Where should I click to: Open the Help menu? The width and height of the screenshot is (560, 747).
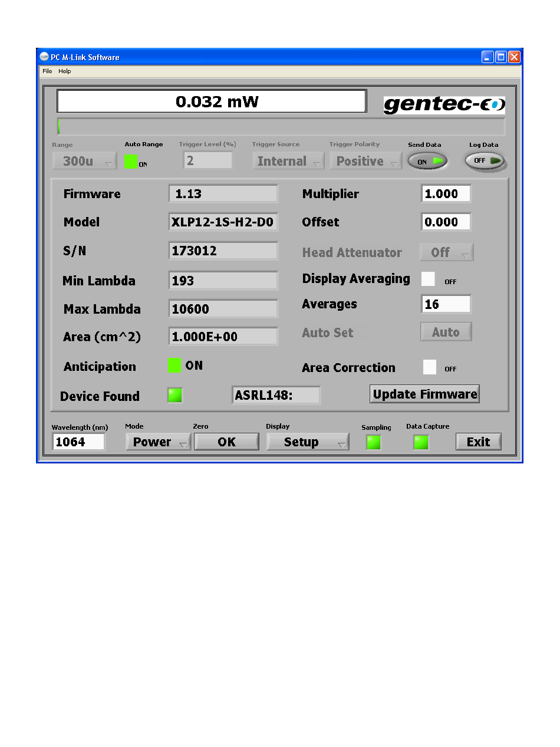coord(65,71)
